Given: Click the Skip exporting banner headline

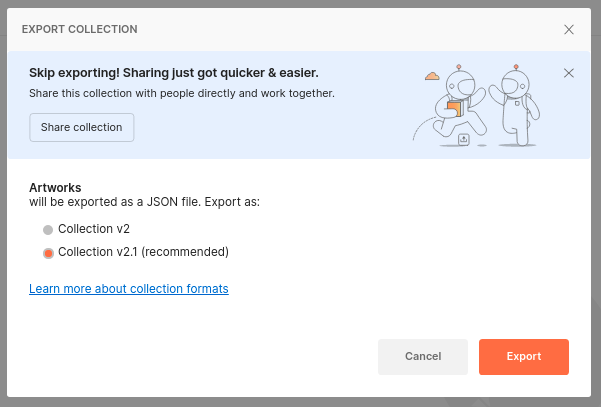Looking at the screenshot, I should pos(174,73).
